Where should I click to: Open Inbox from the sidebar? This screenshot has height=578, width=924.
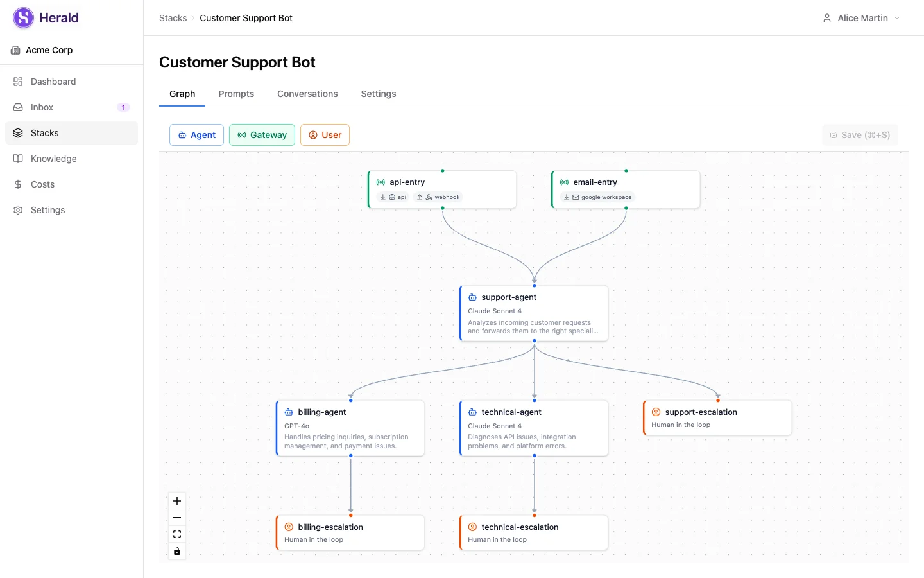click(42, 107)
